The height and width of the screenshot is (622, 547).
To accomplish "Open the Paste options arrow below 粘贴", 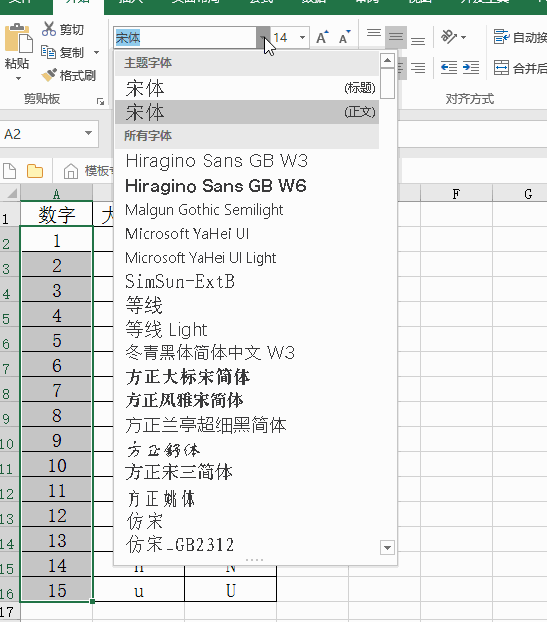I will (x=18, y=79).
